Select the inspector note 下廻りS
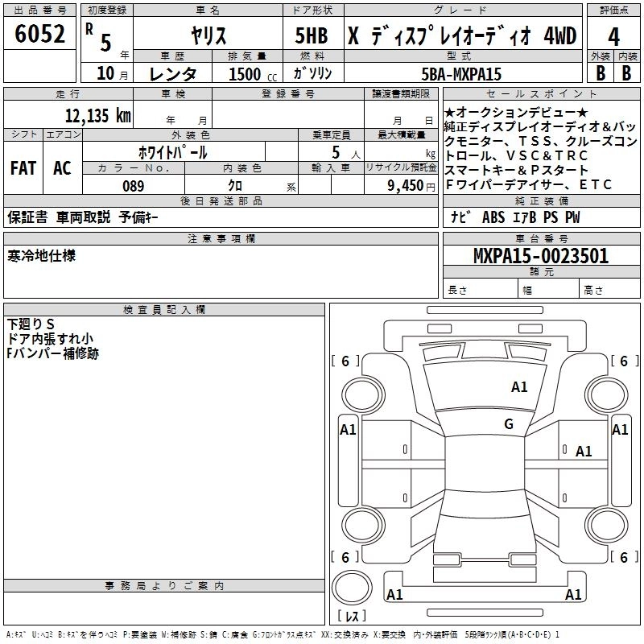The height and width of the screenshot is (644, 644). 31,324
